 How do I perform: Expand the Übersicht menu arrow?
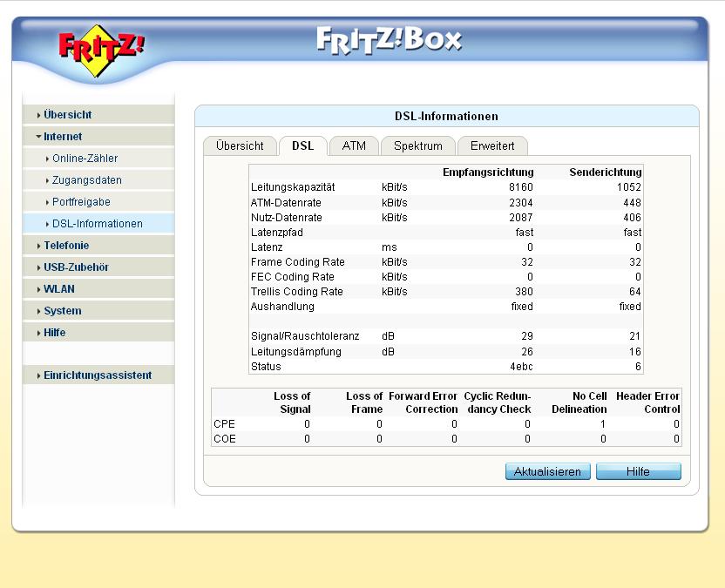point(39,115)
